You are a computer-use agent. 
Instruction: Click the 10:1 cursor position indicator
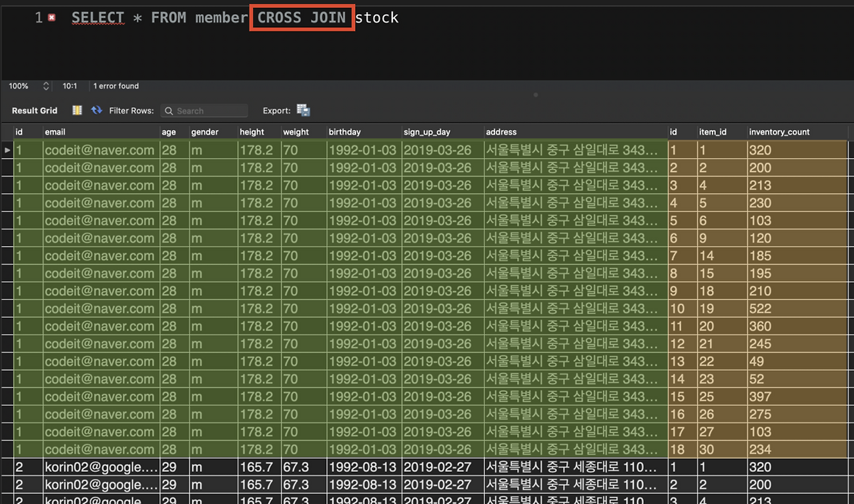[70, 86]
